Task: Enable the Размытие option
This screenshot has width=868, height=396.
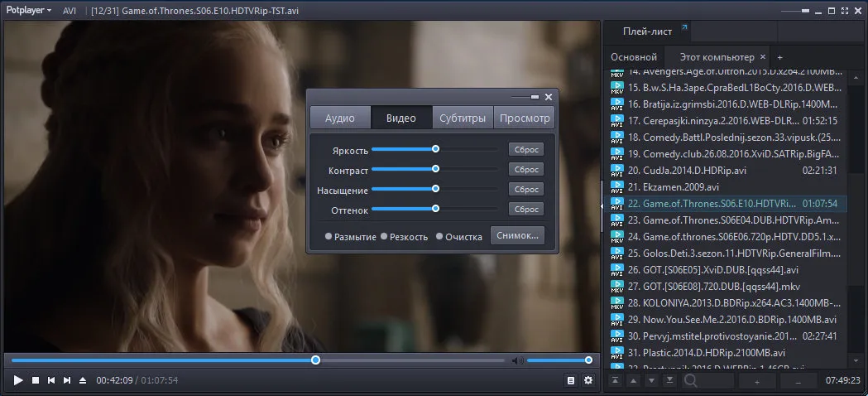Action: point(350,237)
